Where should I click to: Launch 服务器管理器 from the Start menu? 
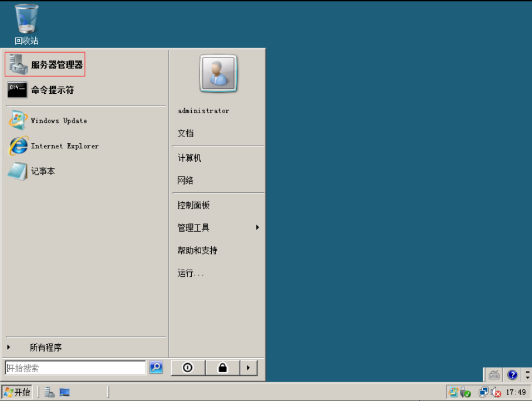45,64
